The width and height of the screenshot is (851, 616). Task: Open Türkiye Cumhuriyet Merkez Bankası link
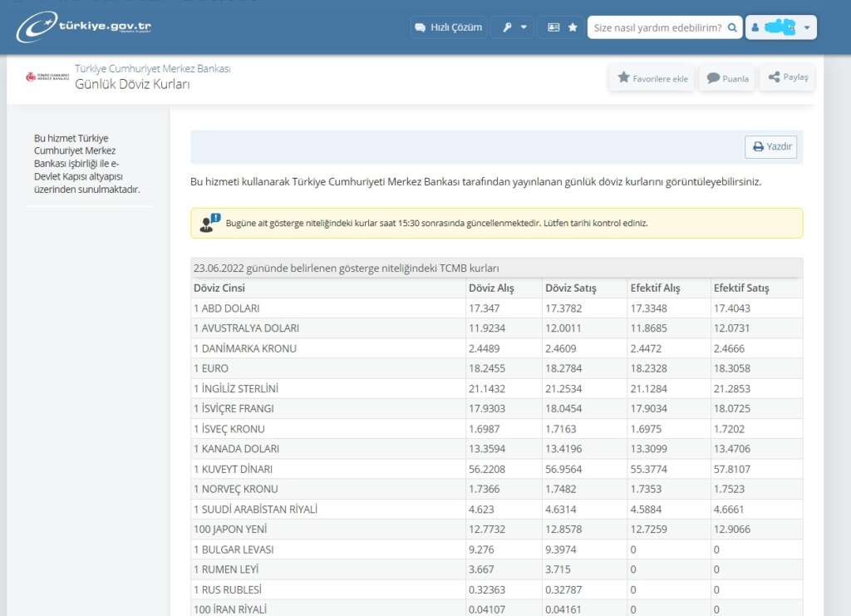(x=153, y=68)
